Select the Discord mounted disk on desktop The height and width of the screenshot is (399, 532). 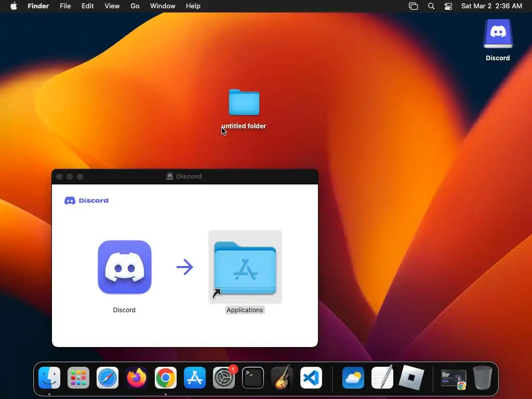point(498,34)
